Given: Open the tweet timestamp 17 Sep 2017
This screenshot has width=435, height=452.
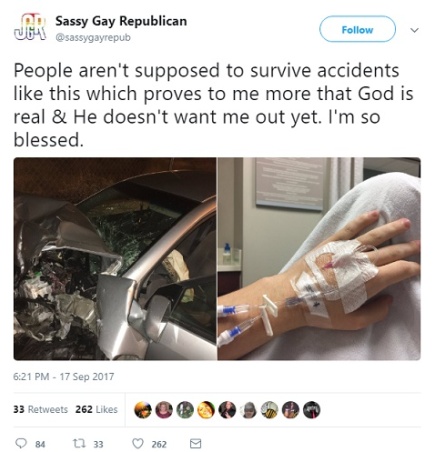Looking at the screenshot, I should pos(64,377).
